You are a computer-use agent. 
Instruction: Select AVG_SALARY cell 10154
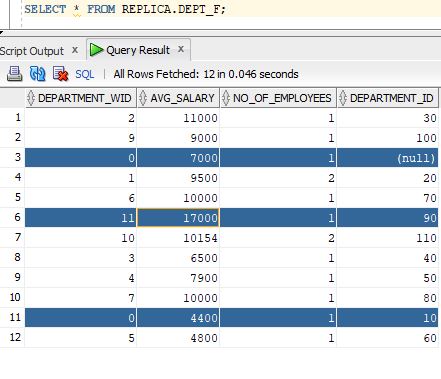tap(178, 238)
